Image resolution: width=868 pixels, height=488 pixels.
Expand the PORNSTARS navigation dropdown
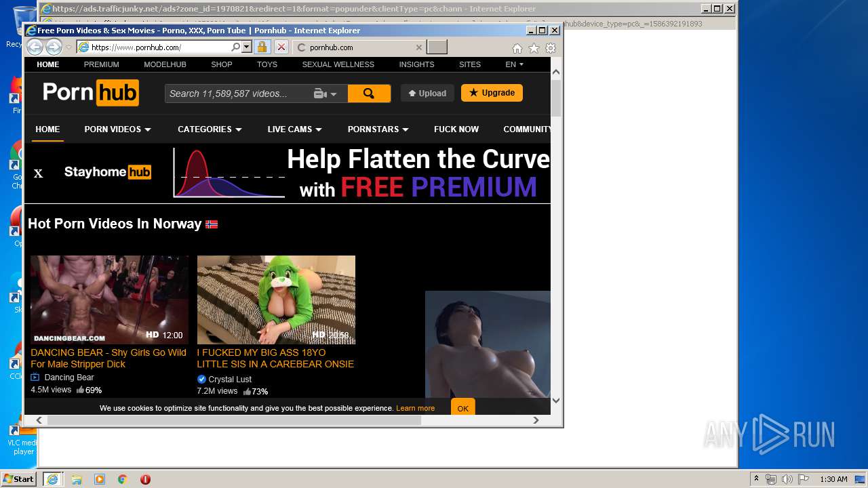click(x=378, y=129)
